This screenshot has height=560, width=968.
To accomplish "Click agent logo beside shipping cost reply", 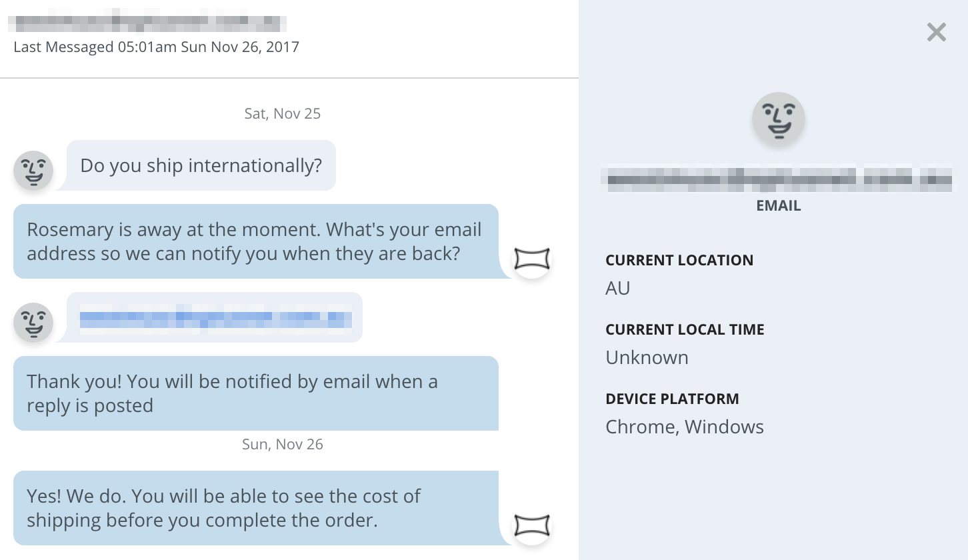I will click(532, 526).
